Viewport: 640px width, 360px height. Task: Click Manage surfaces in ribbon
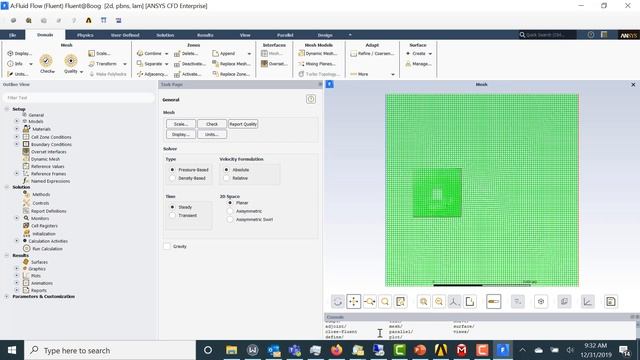418,64
